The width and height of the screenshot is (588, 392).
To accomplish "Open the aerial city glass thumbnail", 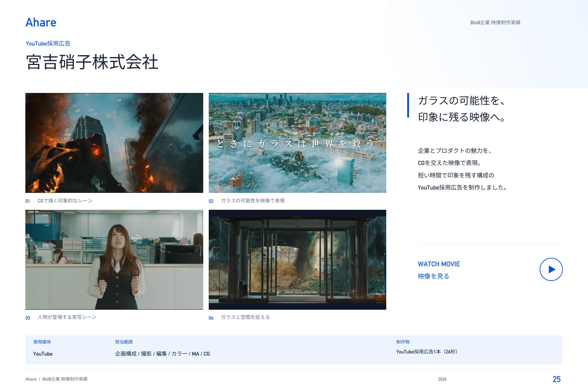I will pyautogui.click(x=297, y=143).
